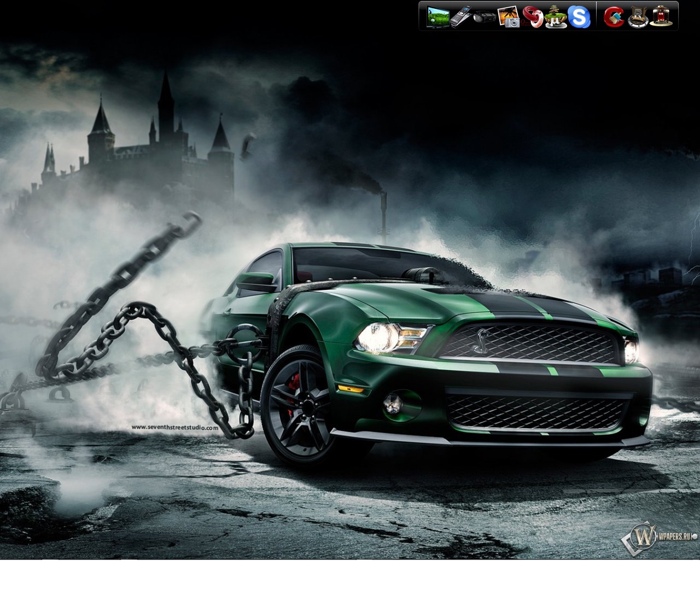Click the round fog light on the bumper
Screen dimensions: 700x612
point(392,403)
